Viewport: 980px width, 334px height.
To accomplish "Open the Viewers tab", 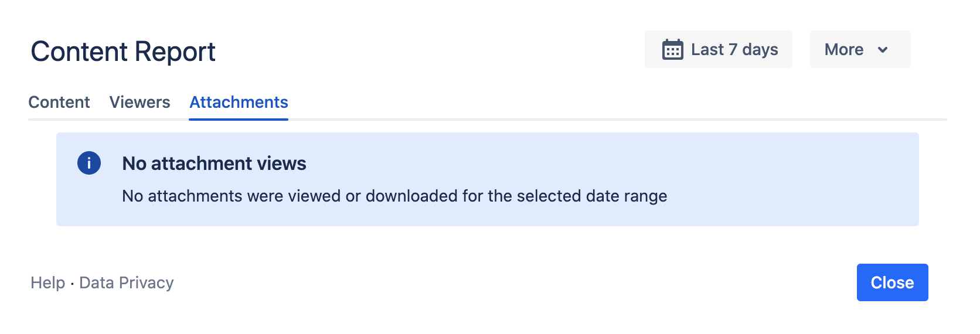I will (139, 102).
